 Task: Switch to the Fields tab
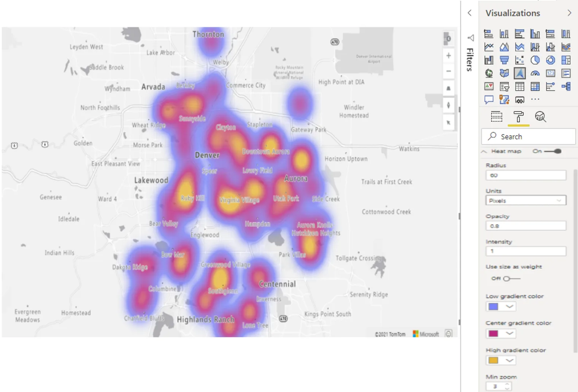(x=496, y=117)
